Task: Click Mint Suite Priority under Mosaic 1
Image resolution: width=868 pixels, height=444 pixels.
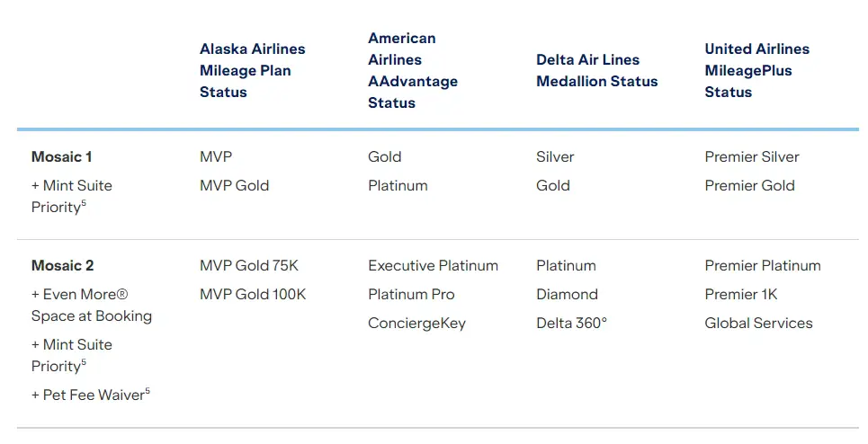Action: point(71,196)
